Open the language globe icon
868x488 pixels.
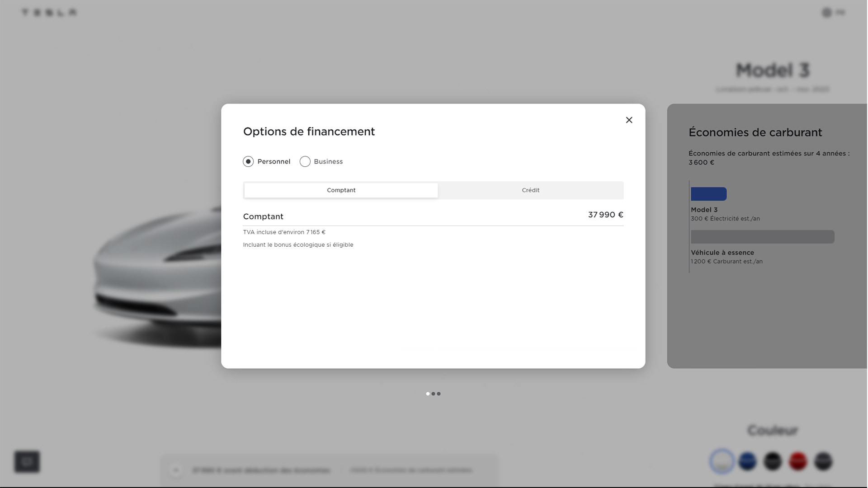826,13
